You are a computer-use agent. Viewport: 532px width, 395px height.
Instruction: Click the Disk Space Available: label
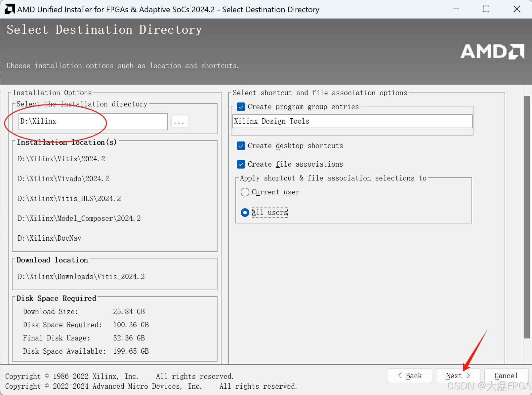[64, 351]
